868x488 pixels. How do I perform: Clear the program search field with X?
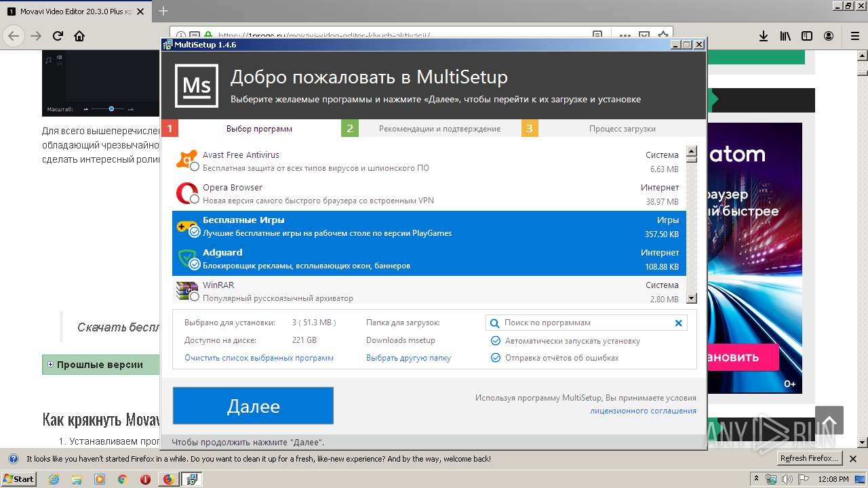pyautogui.click(x=678, y=323)
